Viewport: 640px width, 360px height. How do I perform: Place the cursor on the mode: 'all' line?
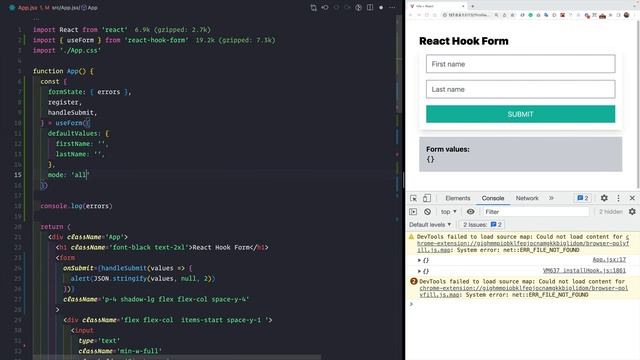click(68, 175)
